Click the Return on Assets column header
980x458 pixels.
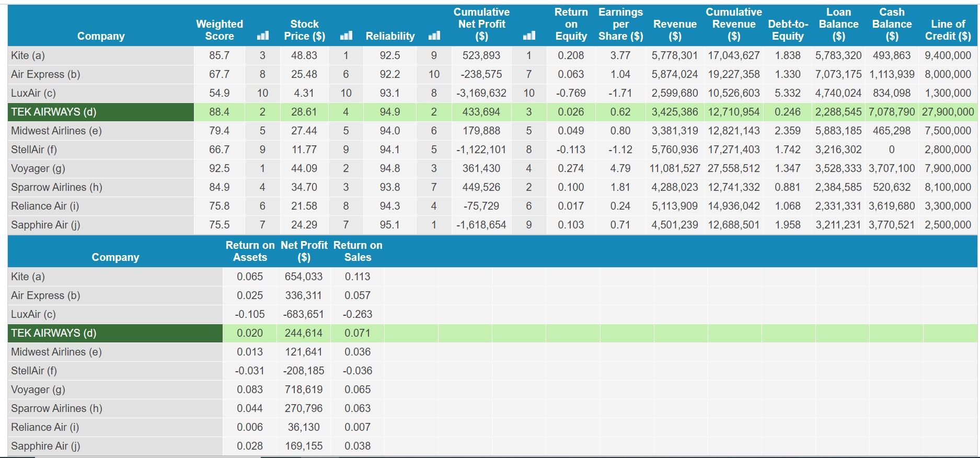[250, 251]
